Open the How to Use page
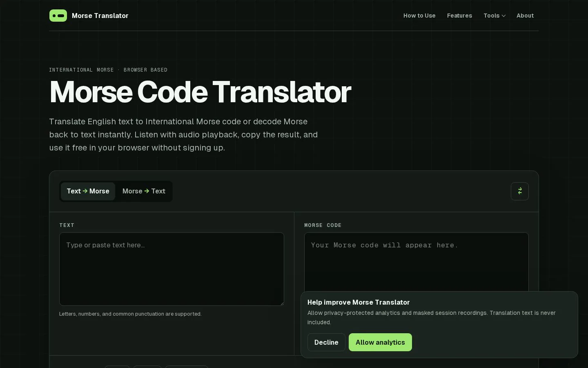 point(419,16)
